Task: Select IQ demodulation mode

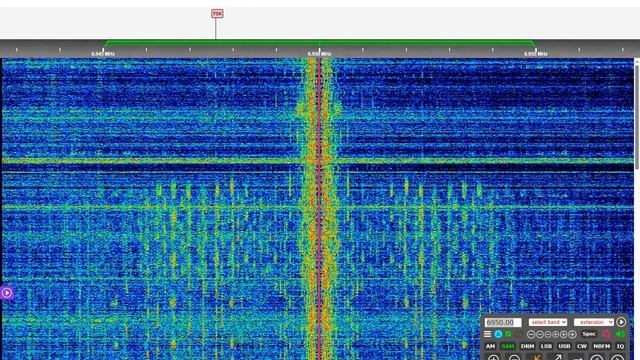Action: click(x=620, y=346)
